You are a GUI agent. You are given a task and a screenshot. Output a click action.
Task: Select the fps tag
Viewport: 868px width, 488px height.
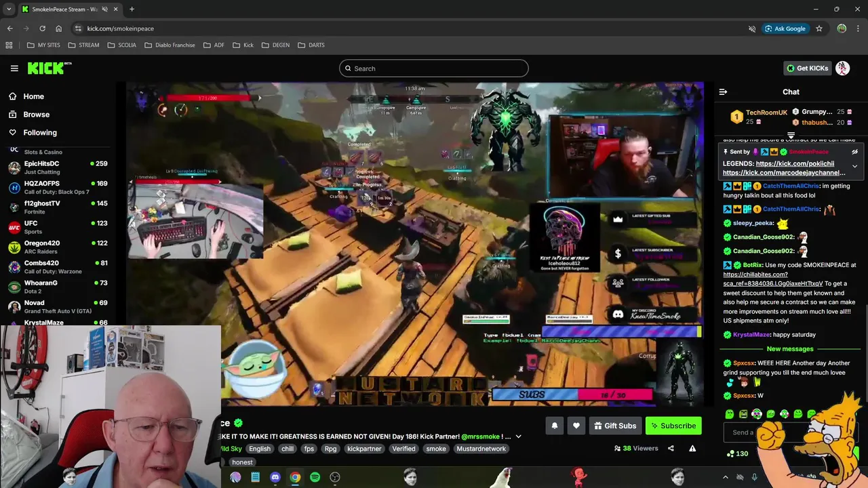pyautogui.click(x=309, y=449)
